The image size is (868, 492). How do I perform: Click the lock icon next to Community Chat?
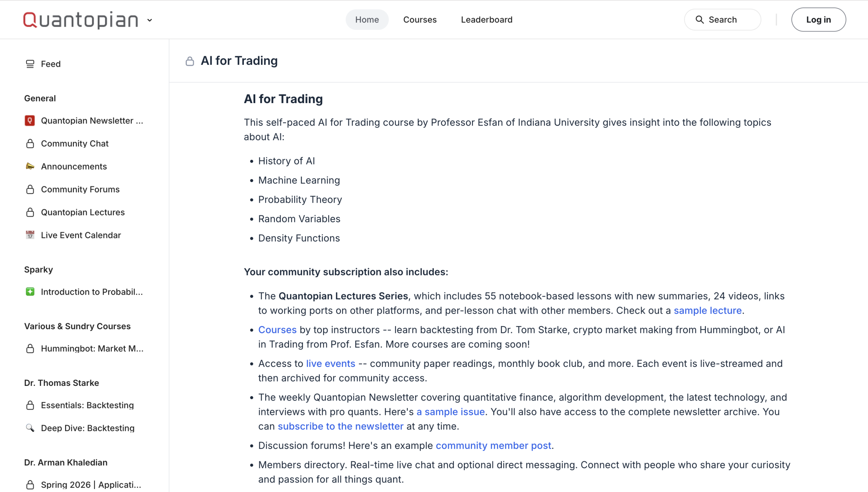point(30,143)
